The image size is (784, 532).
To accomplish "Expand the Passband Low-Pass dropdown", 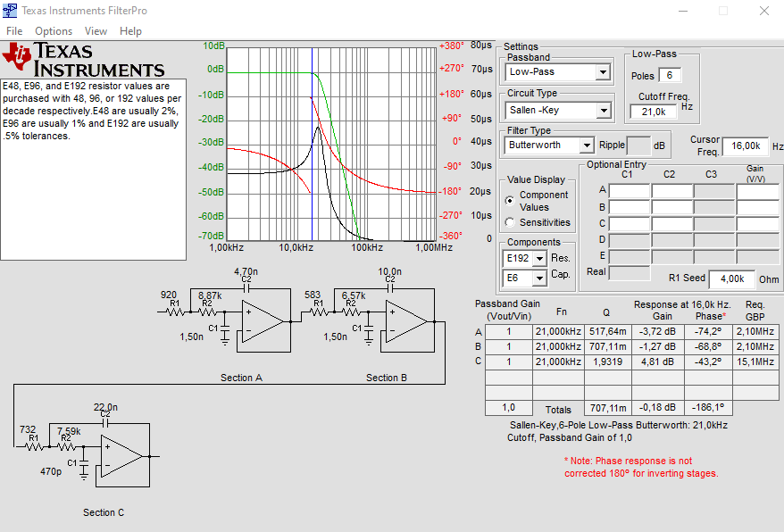I will pos(603,72).
